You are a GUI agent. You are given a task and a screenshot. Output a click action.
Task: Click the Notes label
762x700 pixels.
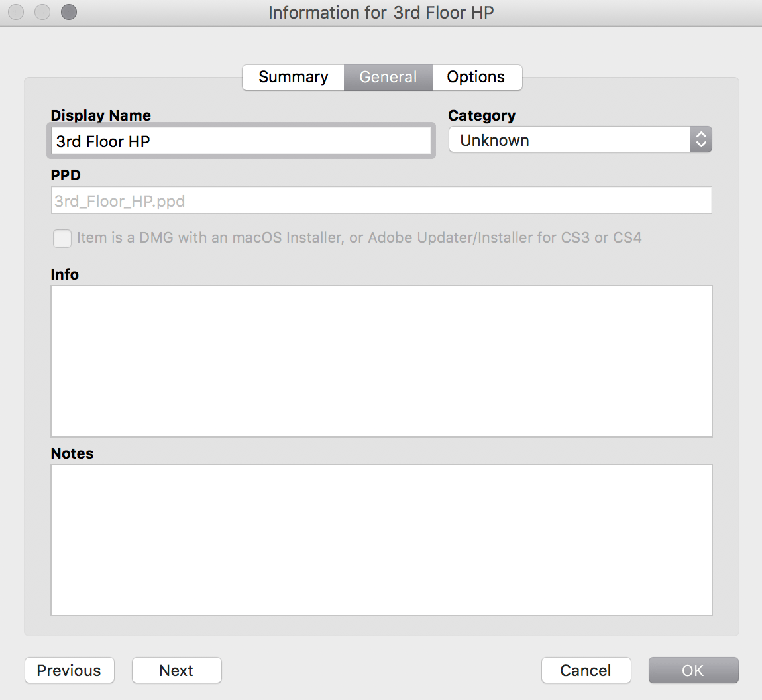72,453
